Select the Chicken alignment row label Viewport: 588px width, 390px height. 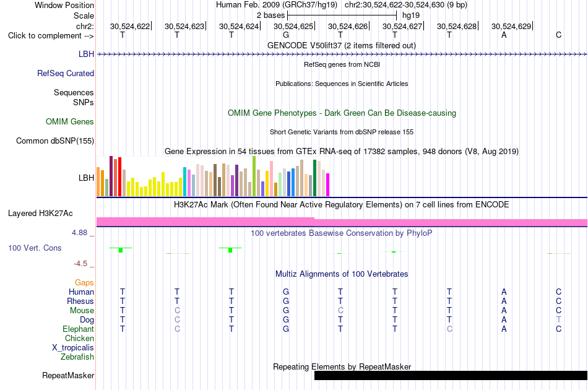(x=79, y=338)
